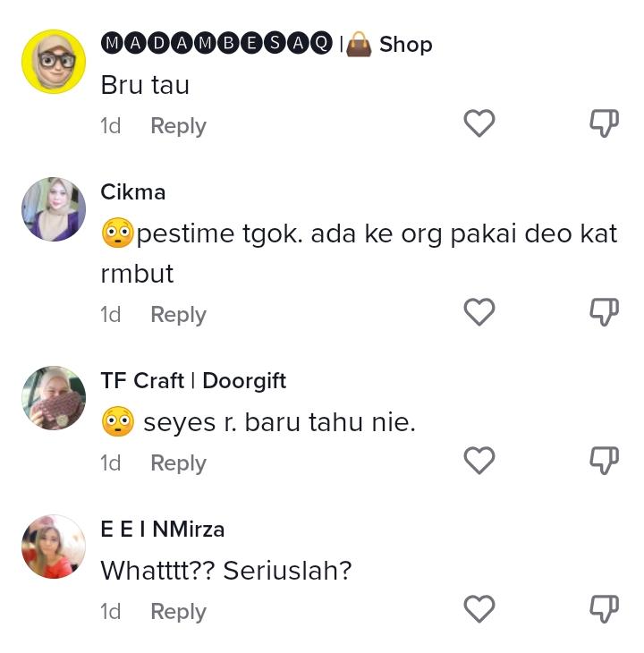
Task: View TF Craft | Doorgift's profile picture
Action: tap(54, 398)
